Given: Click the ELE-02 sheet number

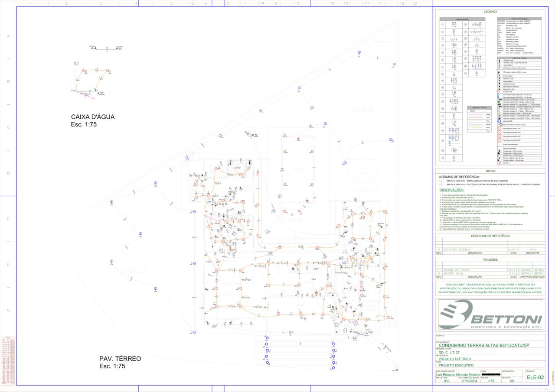Looking at the screenshot, I should coord(535,378).
